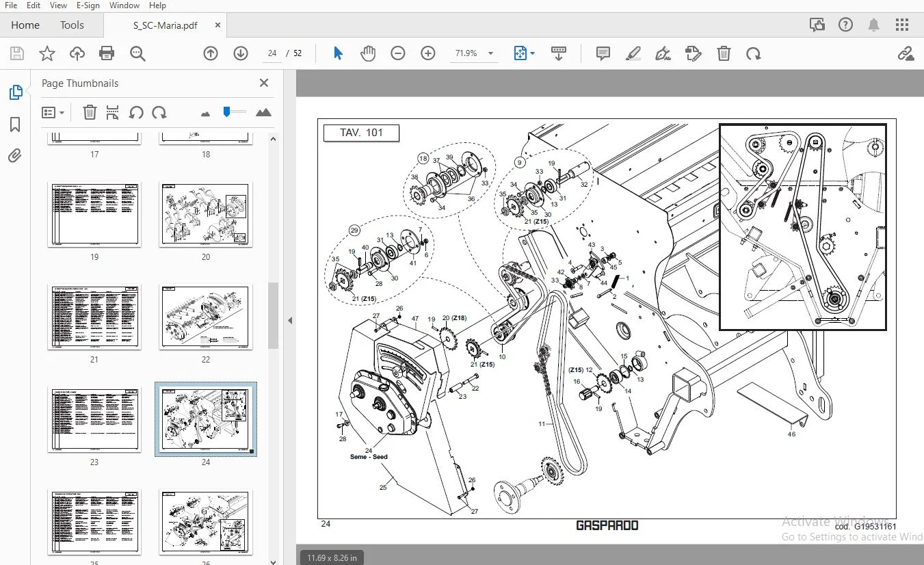This screenshot has height=565, width=924.
Task: Open the Page Thumbnails pane icon in the sidebar
Action: tap(15, 92)
